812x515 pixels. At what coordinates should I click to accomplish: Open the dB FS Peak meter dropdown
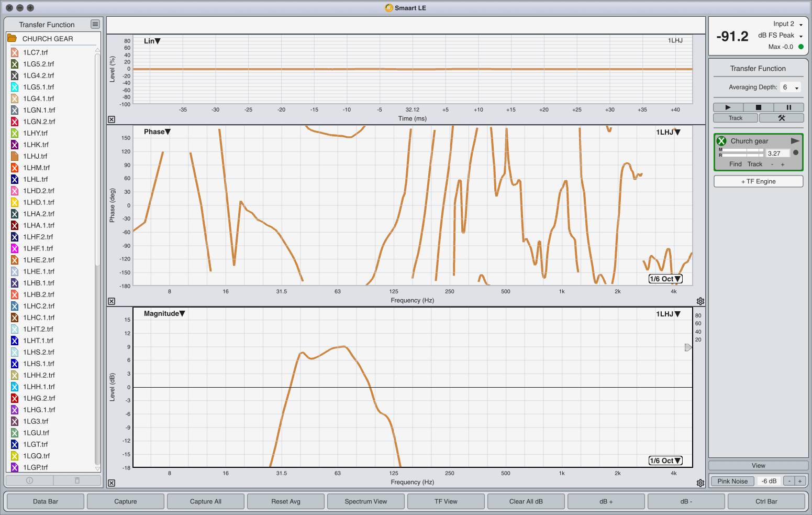coord(780,36)
